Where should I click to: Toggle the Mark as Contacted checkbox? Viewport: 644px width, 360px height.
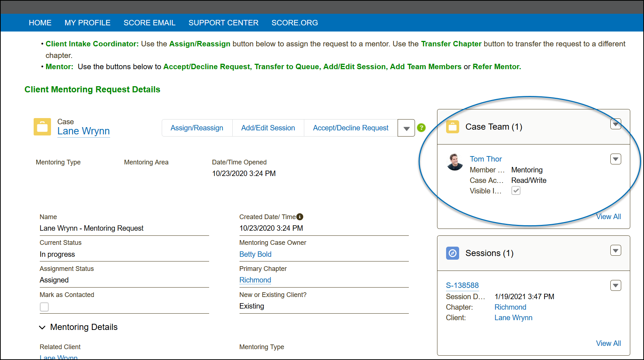click(44, 307)
